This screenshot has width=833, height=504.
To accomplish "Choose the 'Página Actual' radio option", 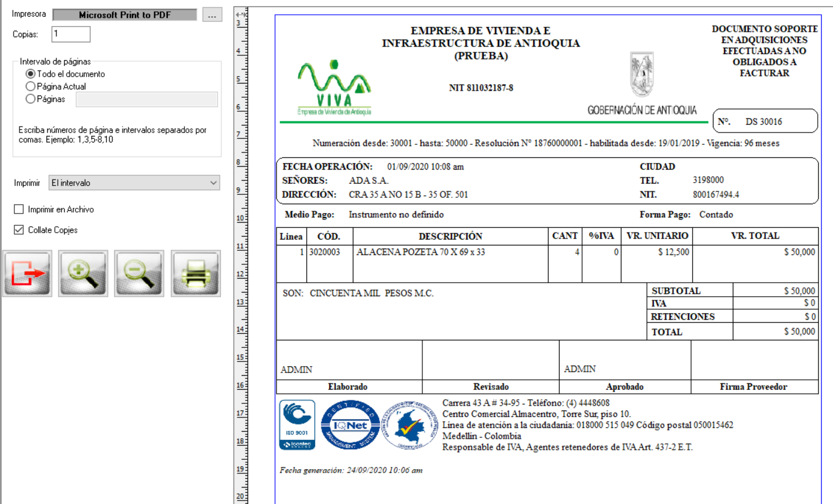I will [x=31, y=87].
